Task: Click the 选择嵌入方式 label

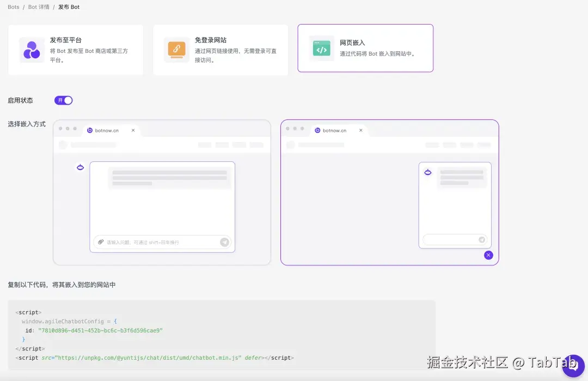Action: (27, 124)
